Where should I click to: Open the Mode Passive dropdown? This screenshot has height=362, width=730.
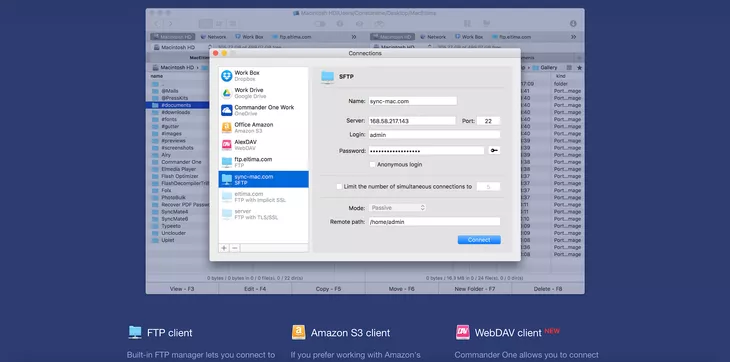click(398, 208)
